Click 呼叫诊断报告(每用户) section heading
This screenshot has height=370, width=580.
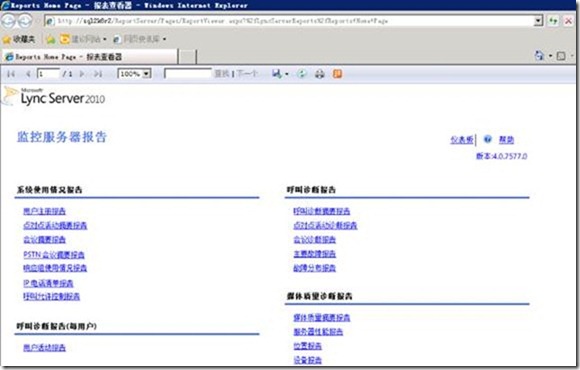(57, 326)
